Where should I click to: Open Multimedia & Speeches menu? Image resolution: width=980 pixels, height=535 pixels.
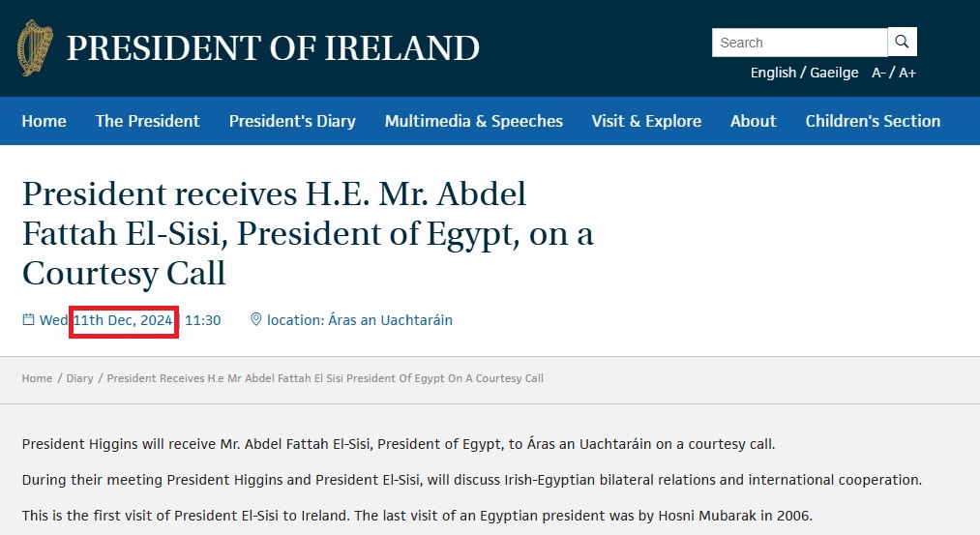(x=474, y=121)
